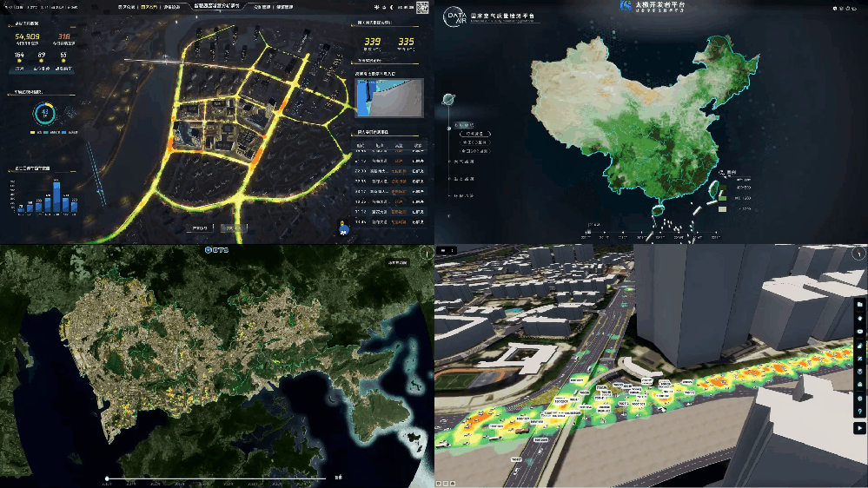Click the darkest green swatch in China map legend
This screenshot has height=488, width=868.
pyautogui.click(x=722, y=188)
